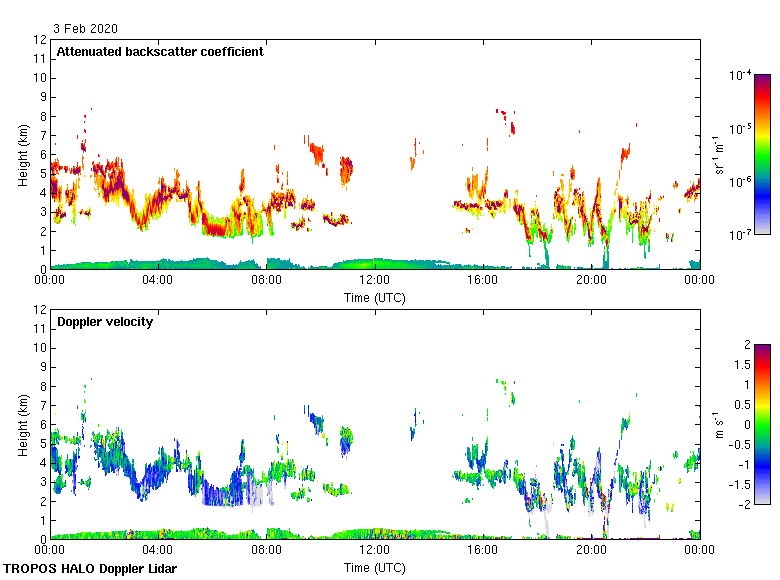Viewport: 780px width, 580px height.
Task: Click the "Time (UTC)" label below the Doppler plot
Action: pyautogui.click(x=374, y=568)
